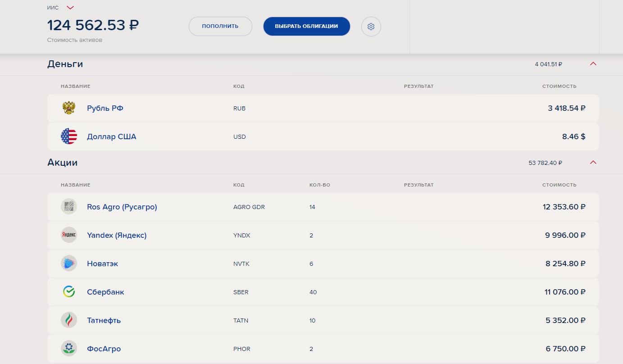This screenshot has width=623, height=364.
Task: Click the Russian ruble coat-of-arms icon
Action: (69, 108)
